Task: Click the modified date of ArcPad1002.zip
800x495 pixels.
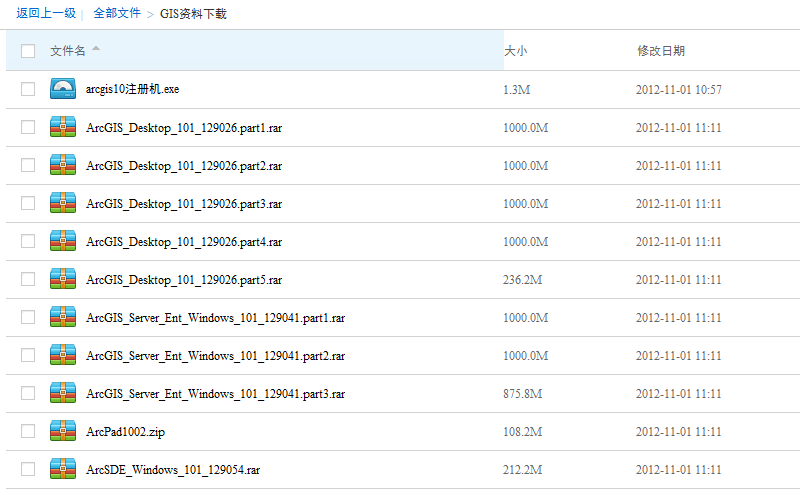Action: [679, 432]
